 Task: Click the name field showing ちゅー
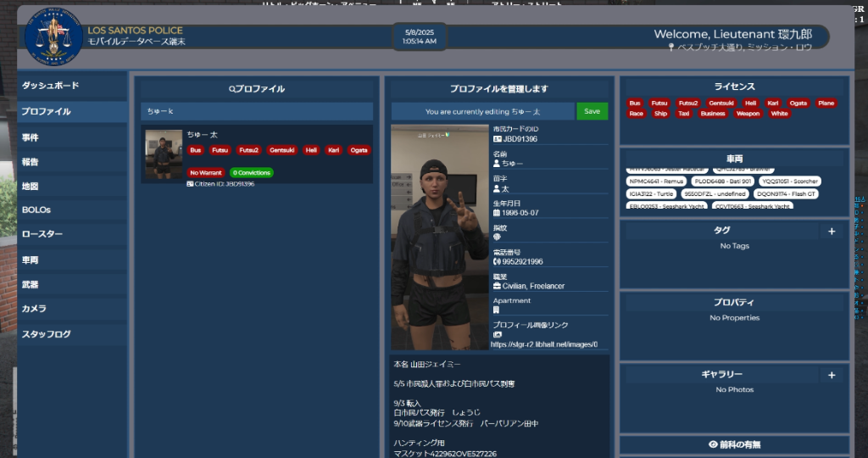pyautogui.click(x=550, y=164)
